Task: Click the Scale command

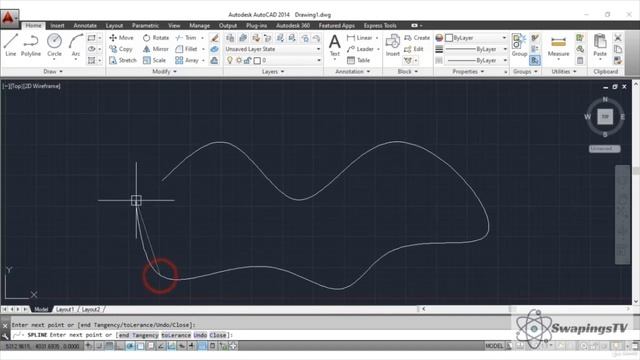Action: coord(154,60)
